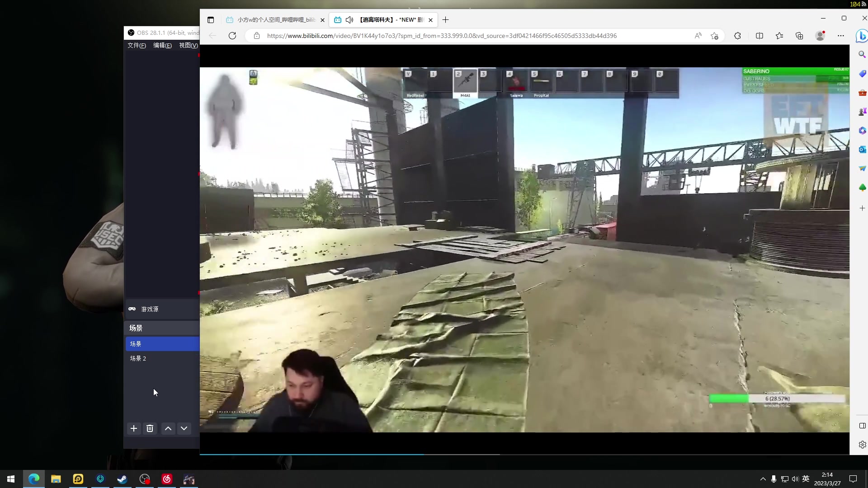Screen dimensions: 868x488
Task: Add a new app to Edge sidebar
Action: tap(862, 208)
